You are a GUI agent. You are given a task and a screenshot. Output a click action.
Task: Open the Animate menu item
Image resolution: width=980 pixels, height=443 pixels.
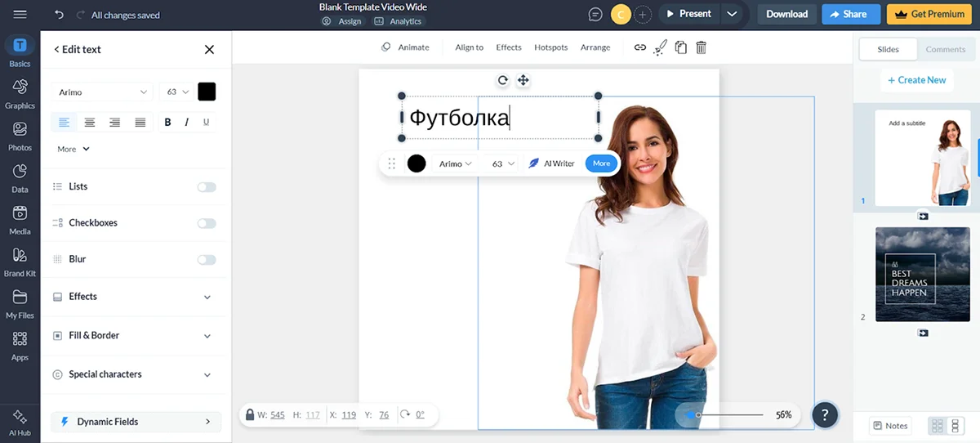405,47
